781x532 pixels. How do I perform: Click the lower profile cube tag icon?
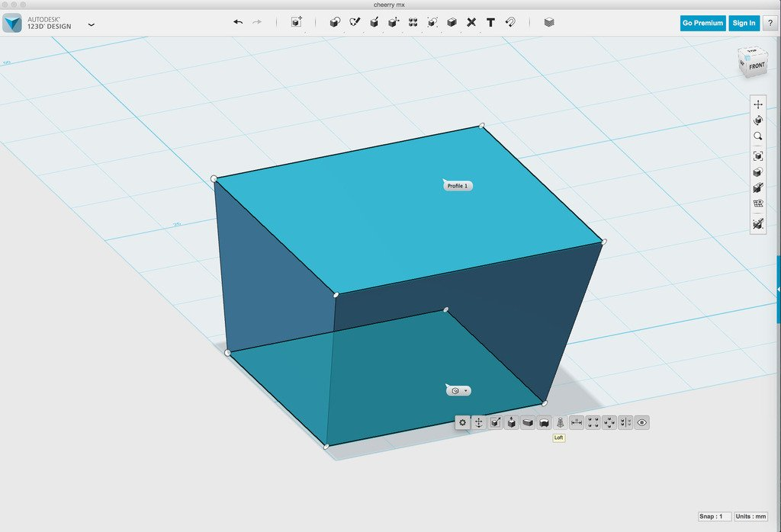point(455,391)
